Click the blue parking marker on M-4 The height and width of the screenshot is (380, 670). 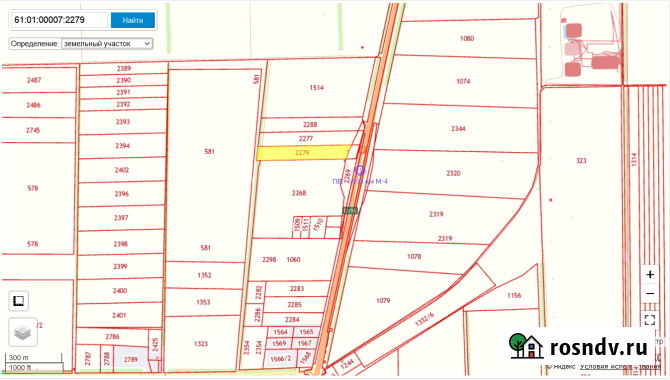click(360, 171)
